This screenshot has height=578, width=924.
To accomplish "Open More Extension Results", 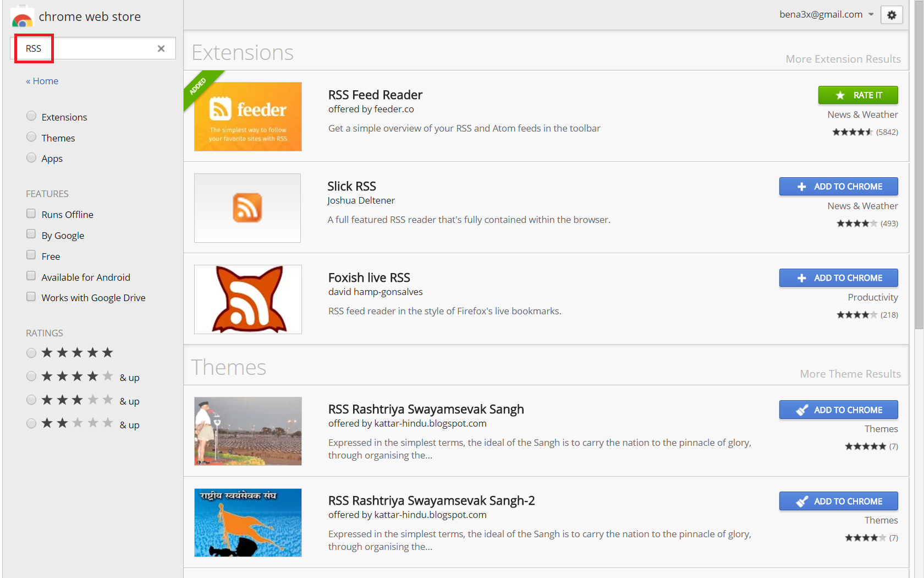I will click(843, 59).
